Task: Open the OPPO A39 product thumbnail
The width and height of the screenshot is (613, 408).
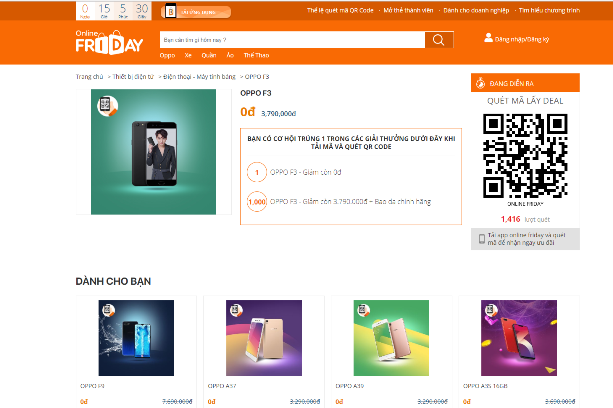Action: coord(391,338)
